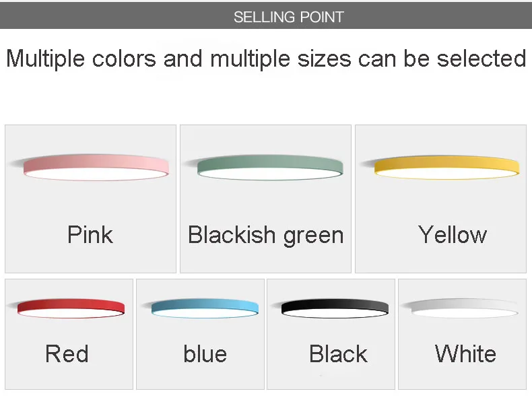Click the pink ceiling lamp image
This screenshot has height=412, width=532.
[96, 168]
